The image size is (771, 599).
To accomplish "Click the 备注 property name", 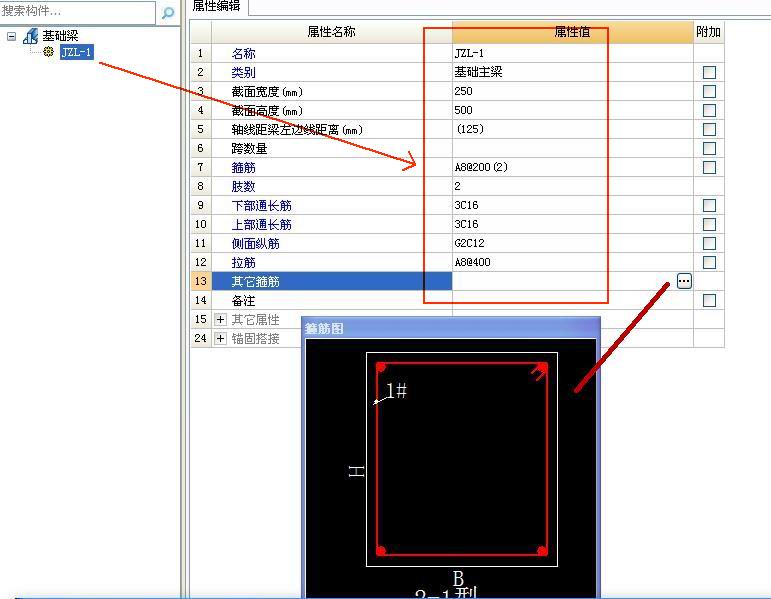I will [243, 300].
